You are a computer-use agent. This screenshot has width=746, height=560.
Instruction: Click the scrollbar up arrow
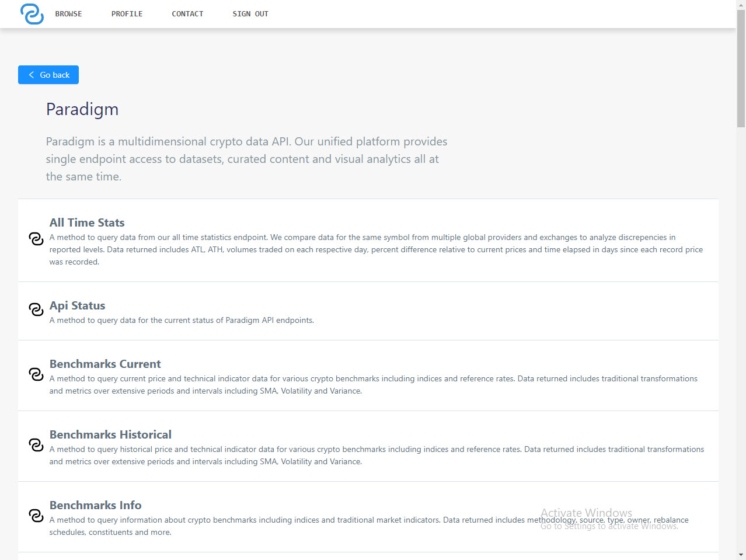pyautogui.click(x=741, y=5)
